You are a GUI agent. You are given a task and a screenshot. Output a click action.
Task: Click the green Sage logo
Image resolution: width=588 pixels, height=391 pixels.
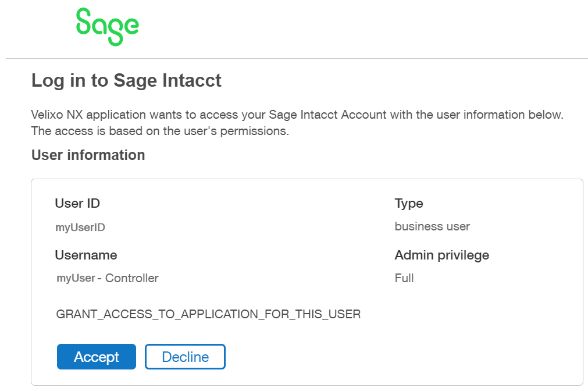pyautogui.click(x=107, y=27)
